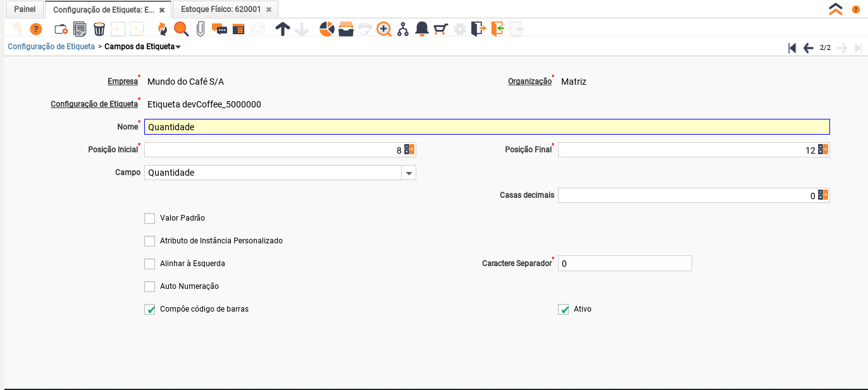The image size is (868, 390).
Task: Switch to the Painel tab
Action: [x=25, y=9]
